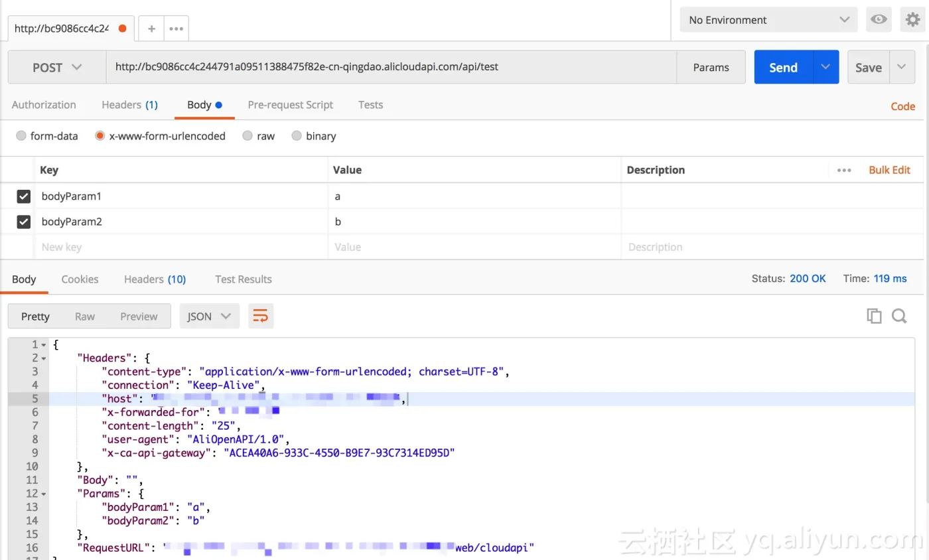Screen dimensions: 929x560
Task: Open response Headers (10) tab
Action: point(155,279)
